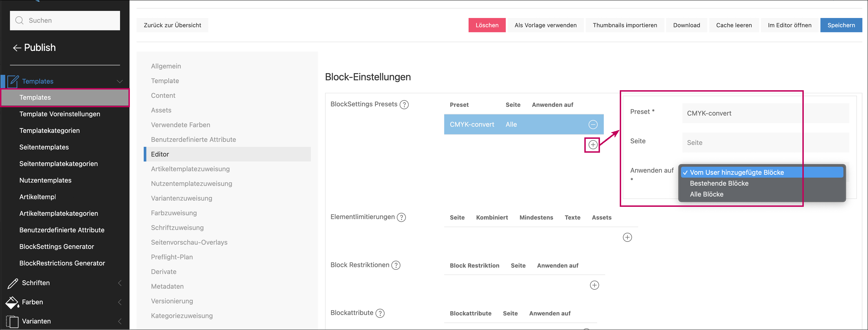Expand the Schriften sidebar section
Viewport: 868px width, 330px height.
point(119,283)
